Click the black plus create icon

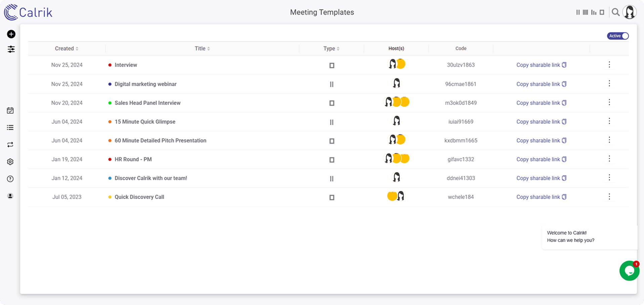pyautogui.click(x=11, y=34)
